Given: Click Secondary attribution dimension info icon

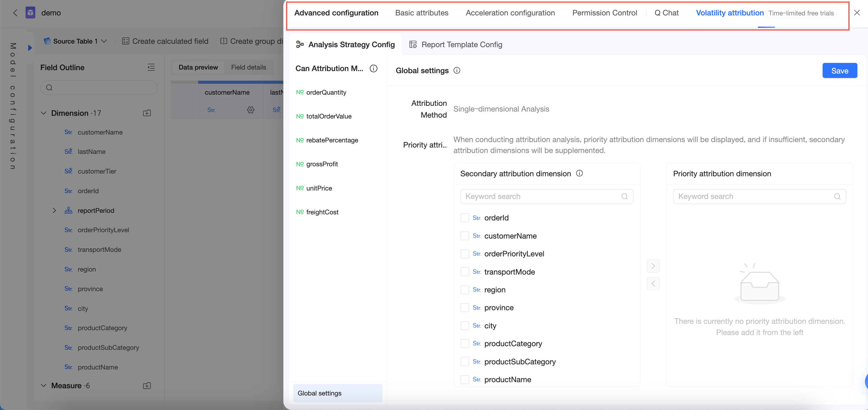Looking at the screenshot, I should pyautogui.click(x=579, y=173).
